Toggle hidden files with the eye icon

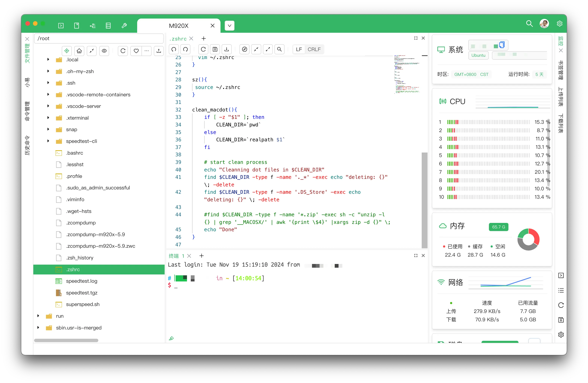104,51
